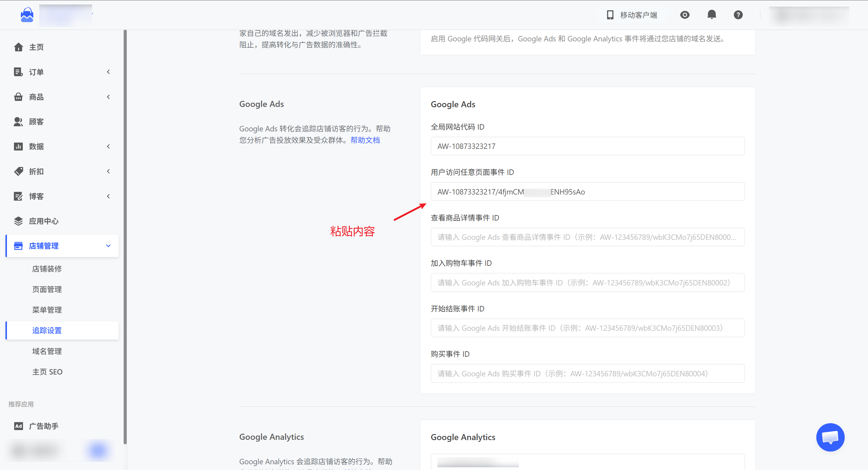Viewport: 868px width, 470px height.
Task: Click the basket icon next to 商品
Action: pyautogui.click(x=18, y=97)
